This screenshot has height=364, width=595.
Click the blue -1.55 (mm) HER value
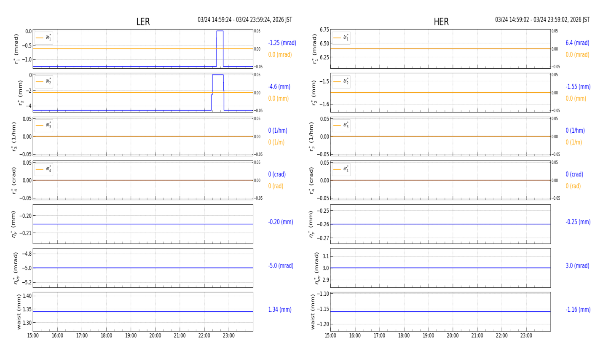[x=578, y=87]
